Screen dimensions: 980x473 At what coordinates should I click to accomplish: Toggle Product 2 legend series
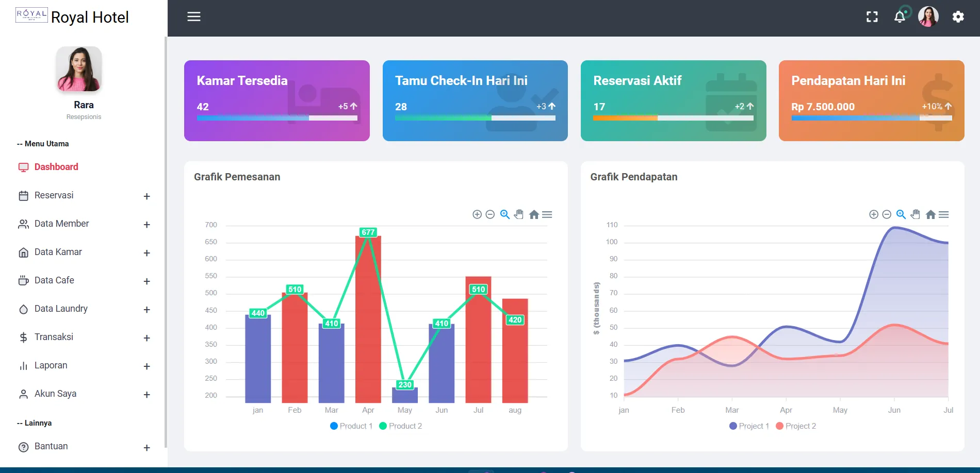[x=401, y=426]
